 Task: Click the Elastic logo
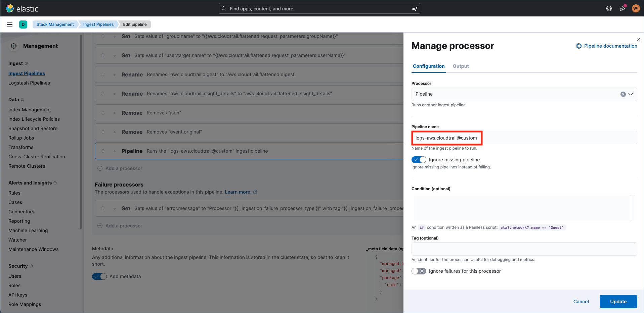[x=22, y=8]
